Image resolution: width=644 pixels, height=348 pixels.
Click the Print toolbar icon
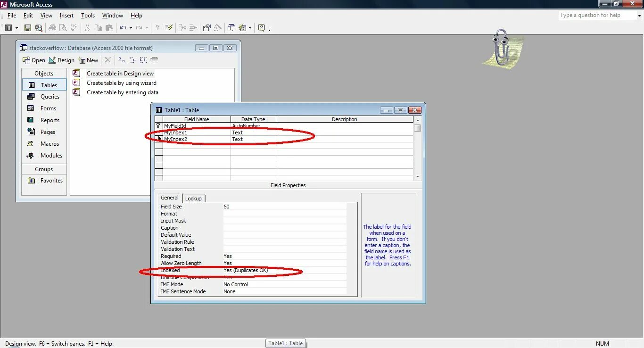tap(52, 28)
